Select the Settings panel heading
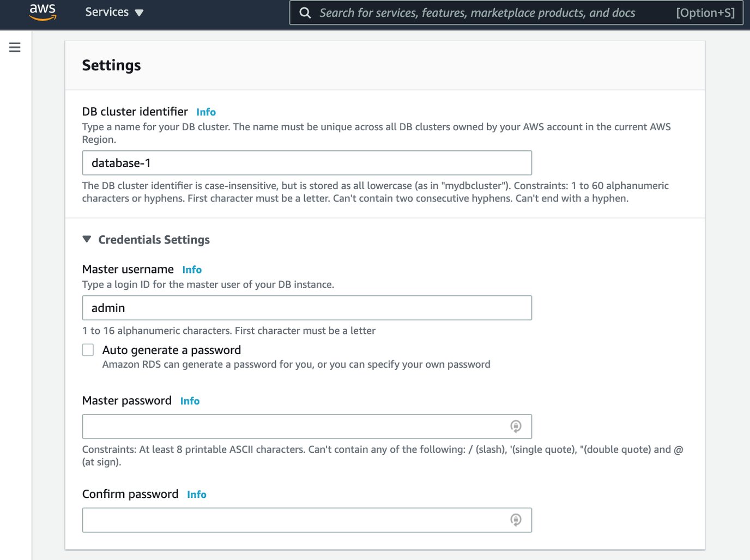The width and height of the screenshot is (750, 560). coord(111,65)
